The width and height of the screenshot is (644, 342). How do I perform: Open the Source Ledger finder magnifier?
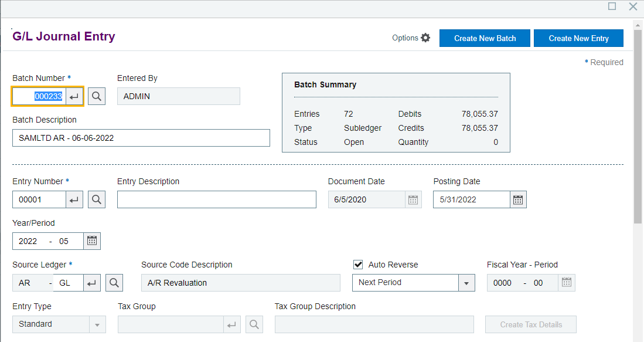pyautogui.click(x=114, y=282)
